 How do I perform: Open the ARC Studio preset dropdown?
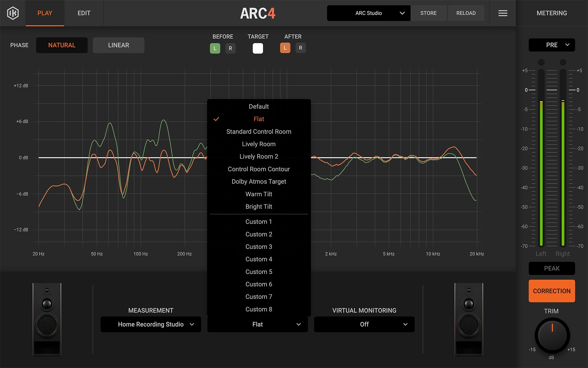(368, 13)
